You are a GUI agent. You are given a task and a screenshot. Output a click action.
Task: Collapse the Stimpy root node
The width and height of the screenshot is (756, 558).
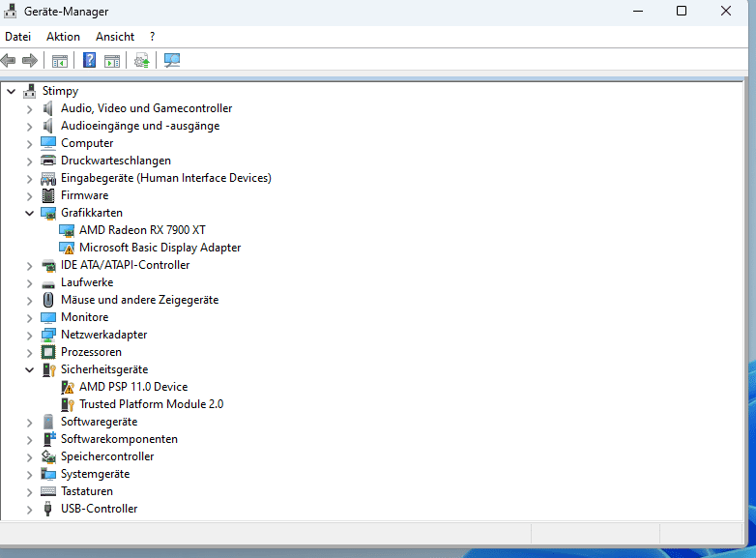tap(11, 91)
